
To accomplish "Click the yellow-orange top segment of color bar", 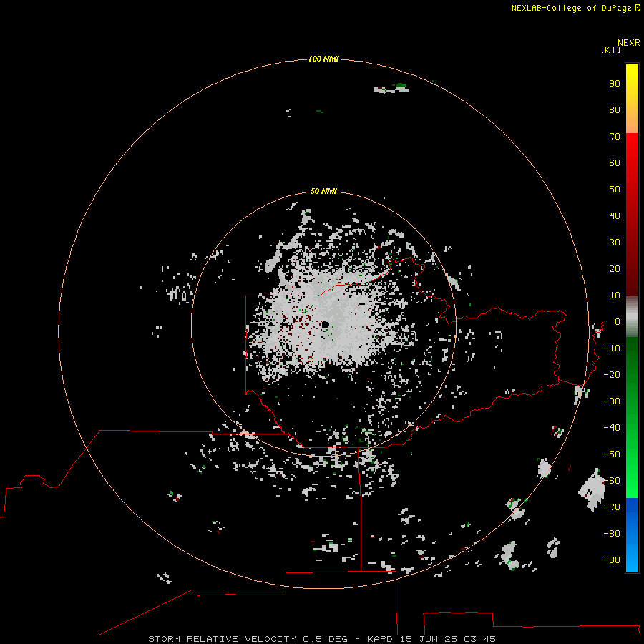I will pos(632,99).
